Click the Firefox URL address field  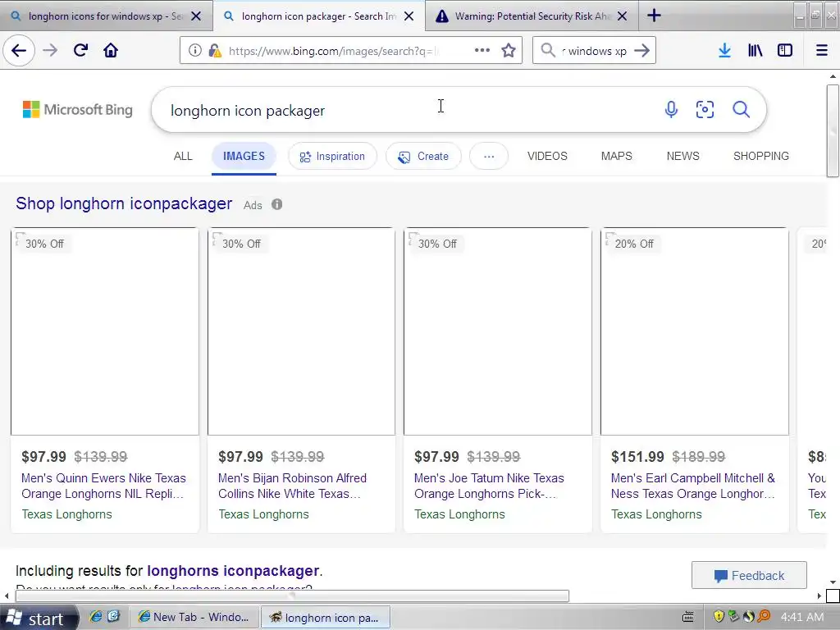334,50
